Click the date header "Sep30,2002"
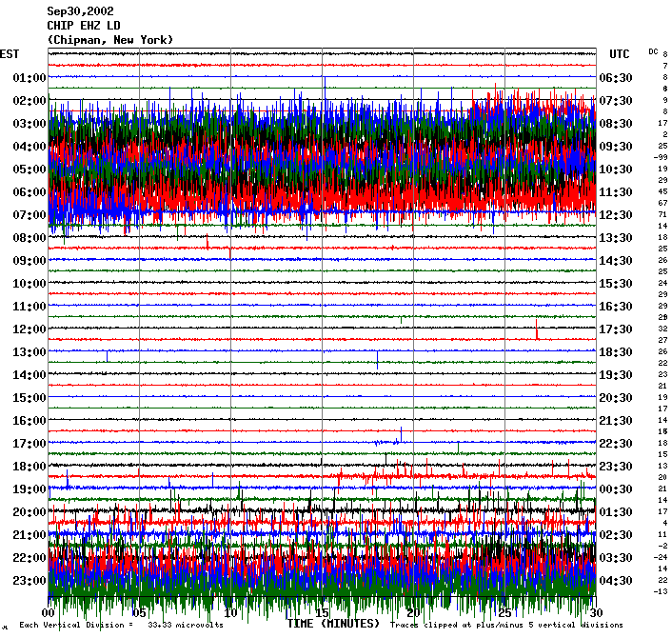The image size is (672, 638). [81, 11]
